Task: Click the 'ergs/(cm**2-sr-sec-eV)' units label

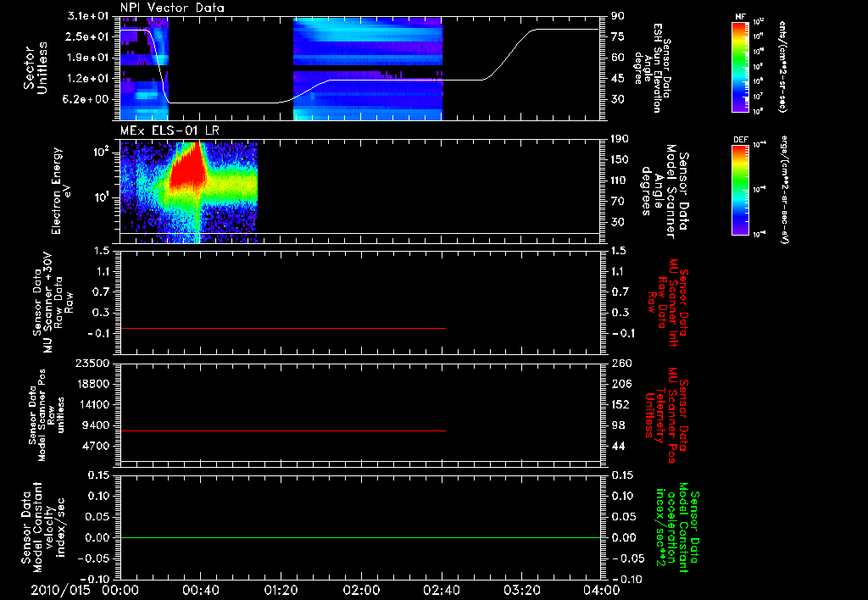Action: click(784, 190)
